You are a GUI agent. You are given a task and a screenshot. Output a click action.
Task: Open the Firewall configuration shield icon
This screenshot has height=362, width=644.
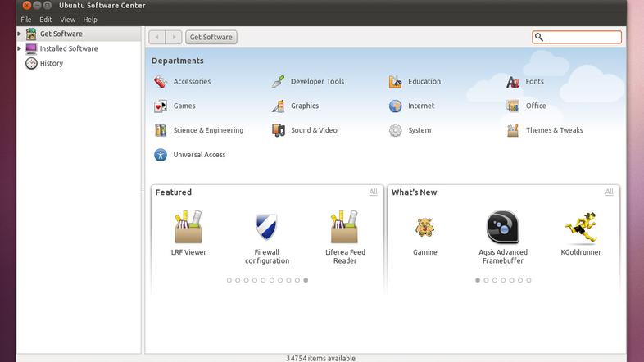pyautogui.click(x=266, y=227)
